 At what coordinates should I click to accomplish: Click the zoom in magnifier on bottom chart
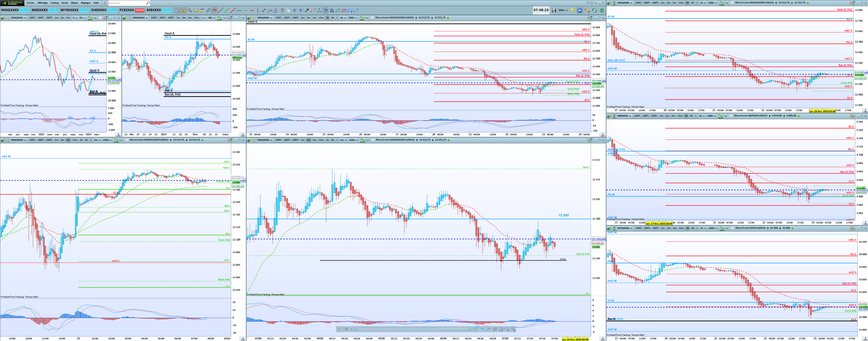(513, 329)
